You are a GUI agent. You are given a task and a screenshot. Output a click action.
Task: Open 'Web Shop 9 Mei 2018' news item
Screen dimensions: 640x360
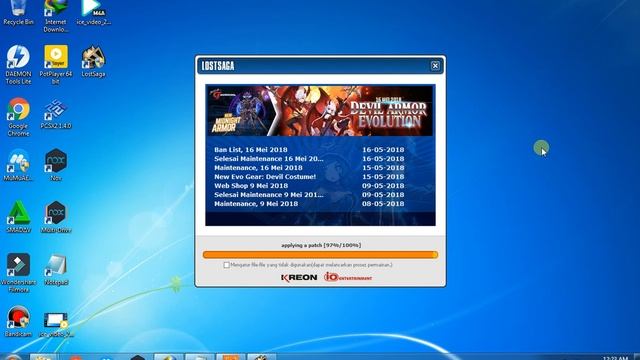point(251,186)
